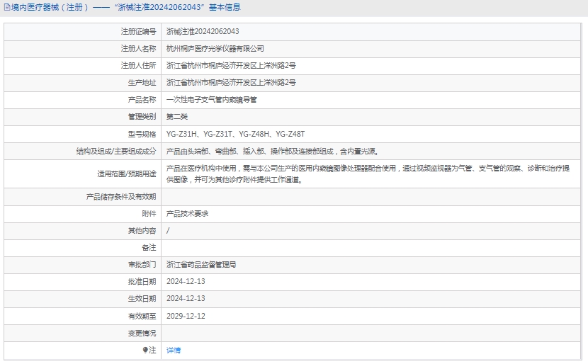Click the document icon beside the page title
This screenshot has height=364, width=588.
6,8
